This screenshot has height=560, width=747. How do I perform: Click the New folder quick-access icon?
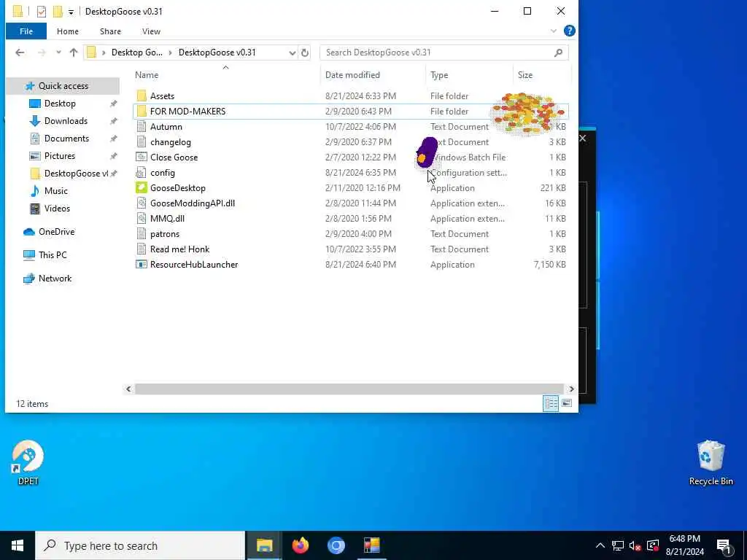(58, 12)
